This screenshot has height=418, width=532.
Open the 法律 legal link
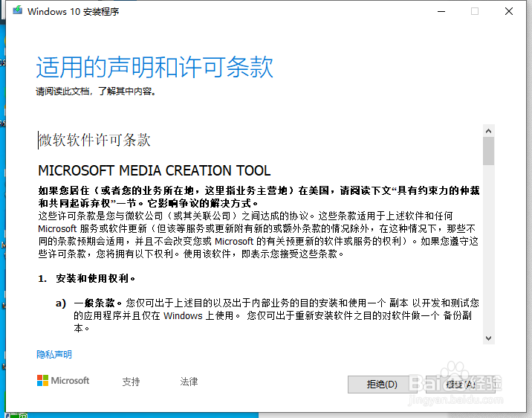189,382
